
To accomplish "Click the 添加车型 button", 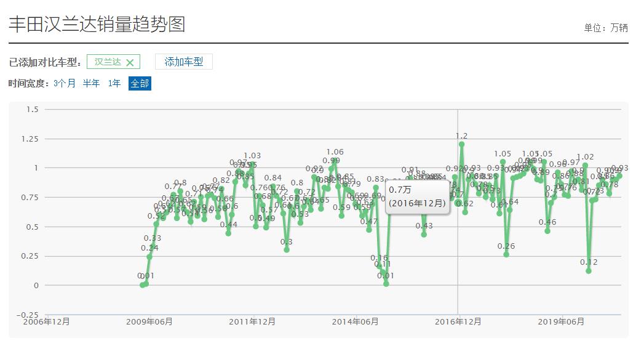I will click(183, 62).
